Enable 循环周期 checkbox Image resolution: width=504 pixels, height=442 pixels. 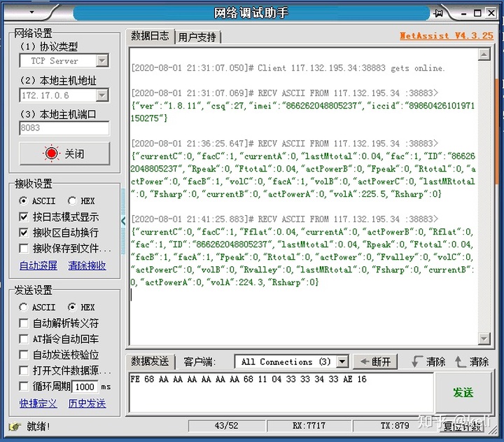pos(24,386)
